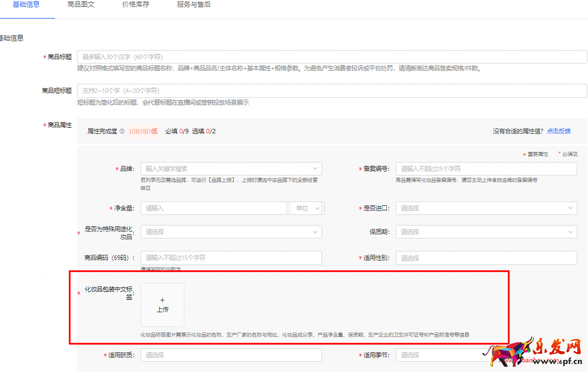Go to 服务与售后 tab
Image resolution: width=588 pixels, height=373 pixels.
click(193, 5)
